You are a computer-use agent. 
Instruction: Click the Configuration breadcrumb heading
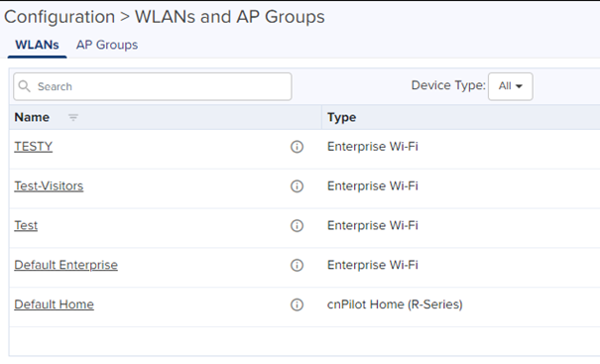[x=60, y=17]
